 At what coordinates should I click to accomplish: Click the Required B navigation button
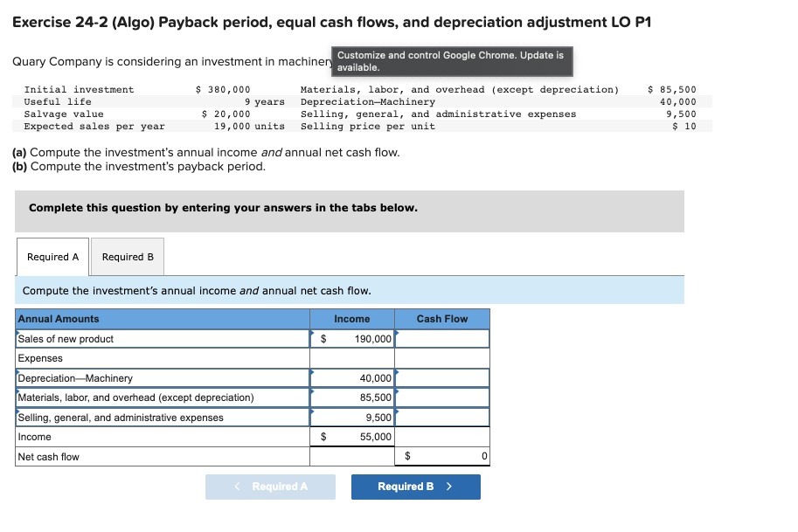(415, 487)
